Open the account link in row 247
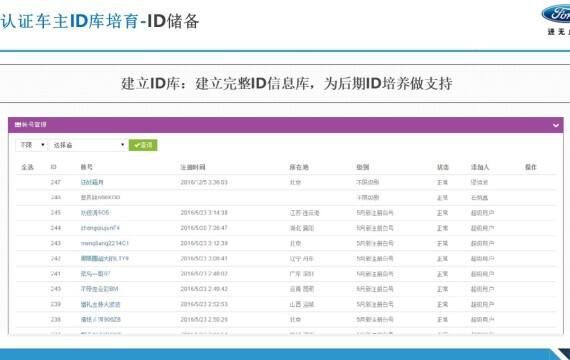Viewport: 570px width, 360px height. (x=92, y=182)
